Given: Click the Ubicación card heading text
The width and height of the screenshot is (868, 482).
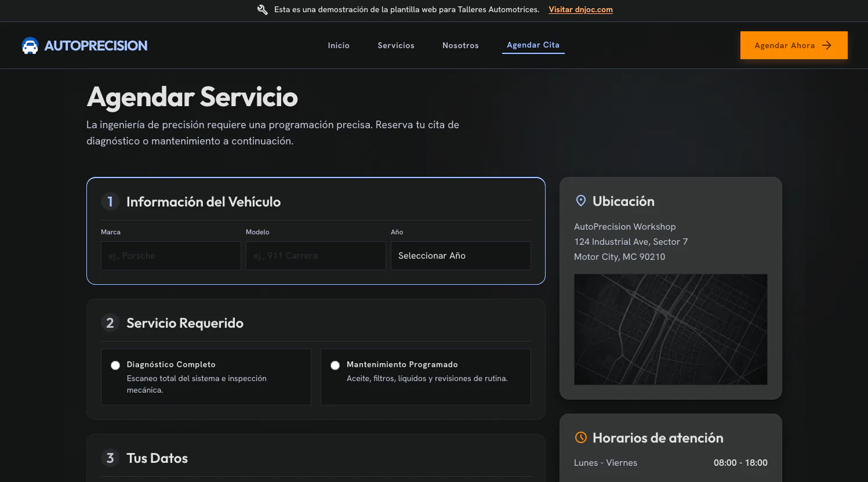Looking at the screenshot, I should (x=623, y=201).
